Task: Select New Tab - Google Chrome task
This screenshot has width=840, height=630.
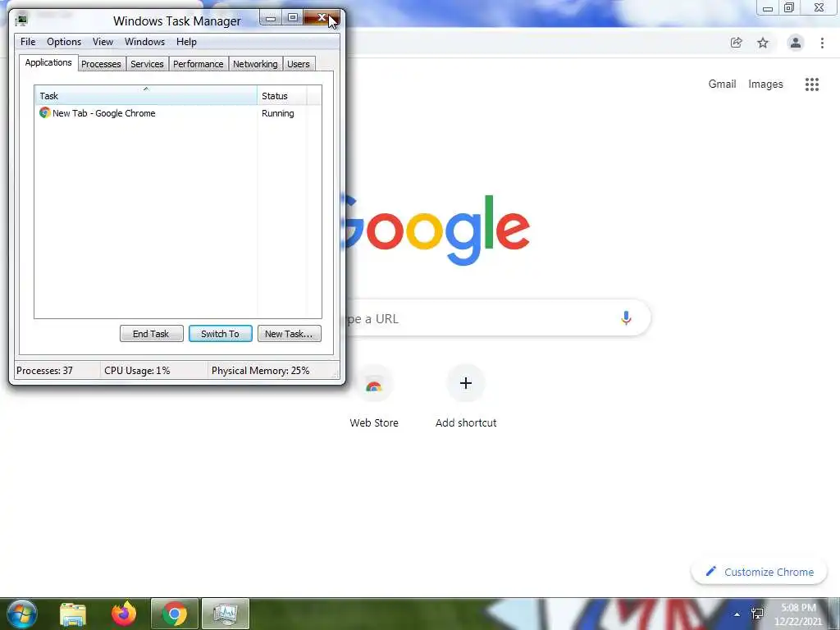Action: point(103,113)
